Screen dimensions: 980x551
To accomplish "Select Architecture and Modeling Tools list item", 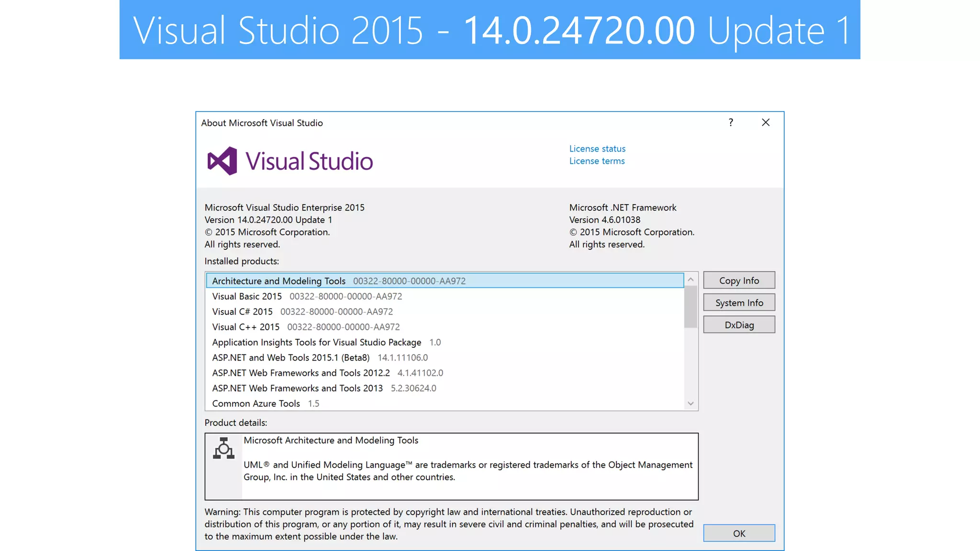I will pyautogui.click(x=279, y=281).
